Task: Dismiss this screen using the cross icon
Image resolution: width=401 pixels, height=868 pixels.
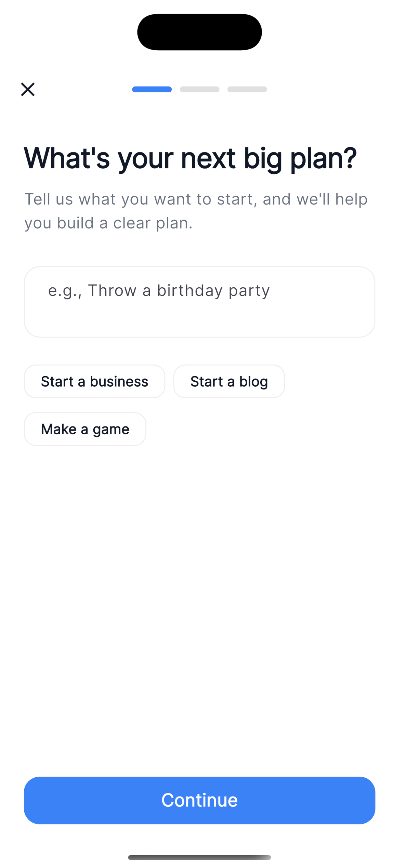Action: (28, 89)
